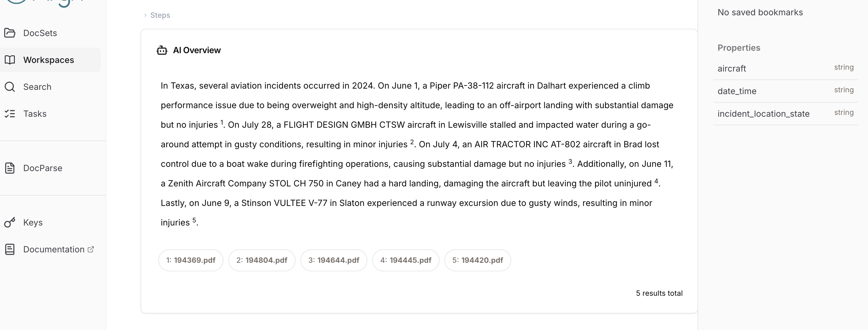
Task: Open citation 4: 194445.pdf
Action: pyautogui.click(x=406, y=260)
